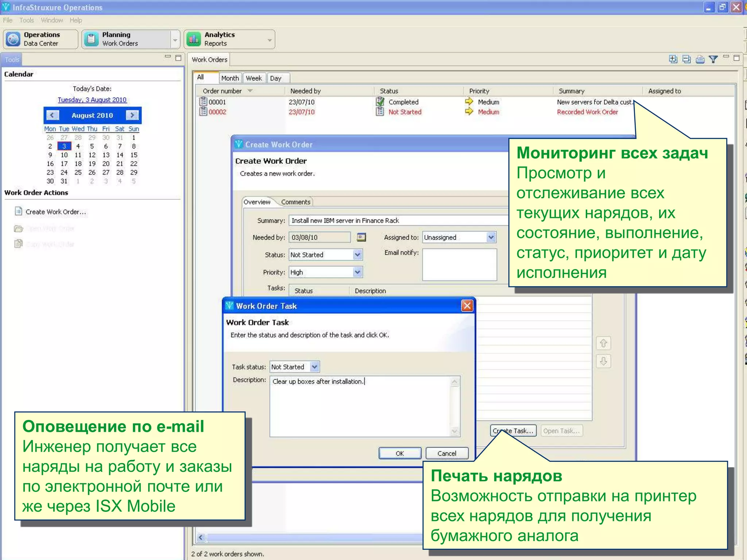Click the Email notify text box

click(460, 265)
